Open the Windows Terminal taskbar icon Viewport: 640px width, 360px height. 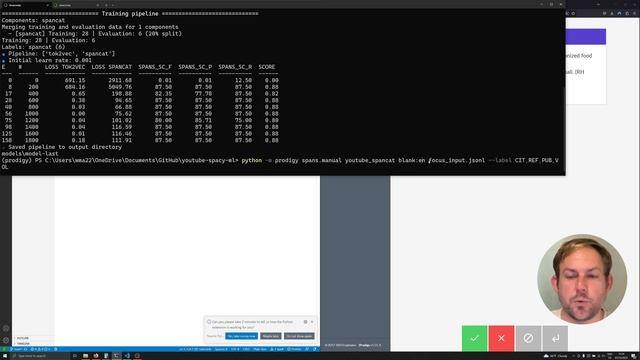coord(116,356)
